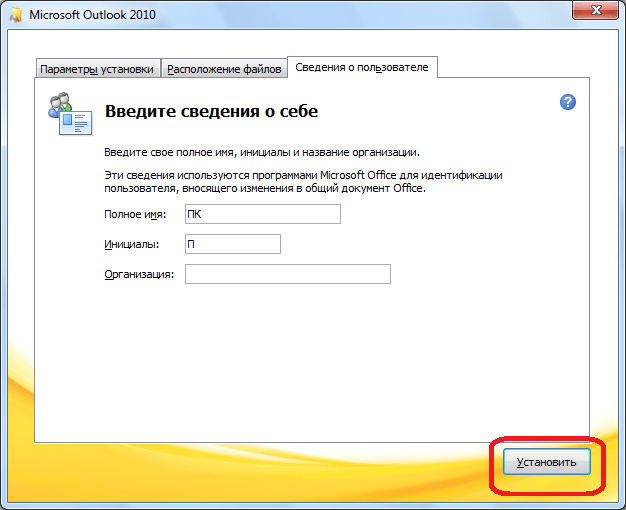626x510 pixels.
Task: Select the Сведения о пользователе tab
Action: (362, 67)
